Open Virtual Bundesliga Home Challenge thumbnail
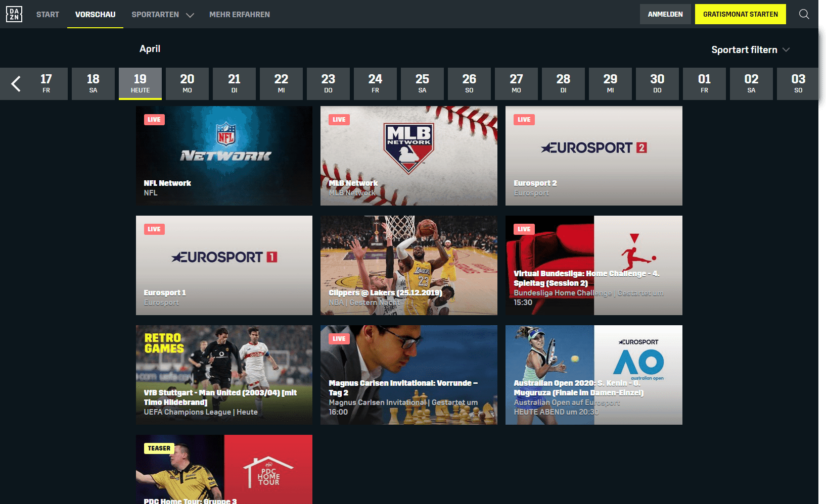The image size is (826, 504). click(594, 265)
